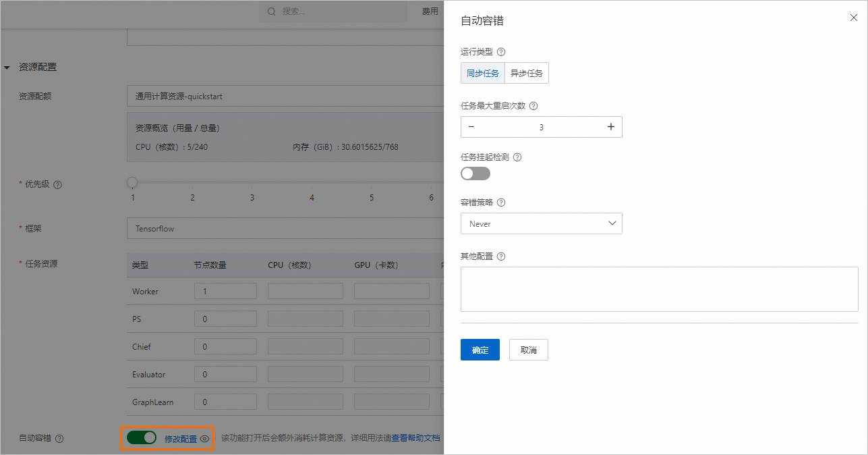Click GraphLearn 节点数量 field

coord(225,402)
